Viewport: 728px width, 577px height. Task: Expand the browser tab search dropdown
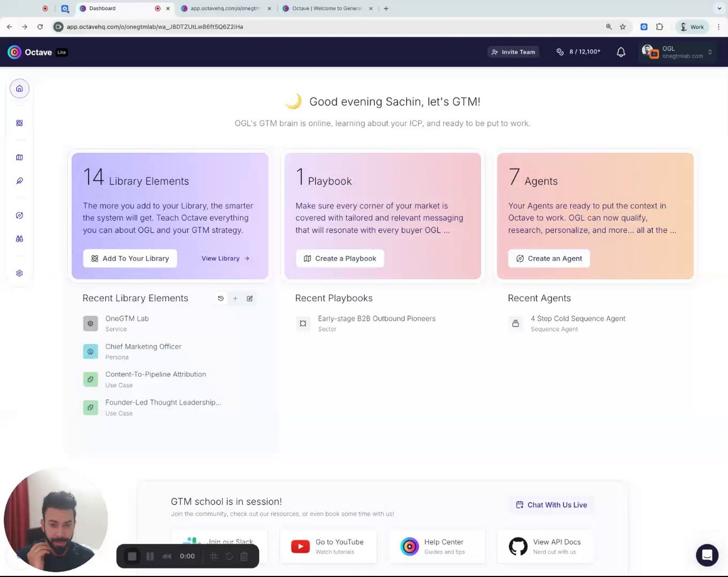[x=719, y=9]
